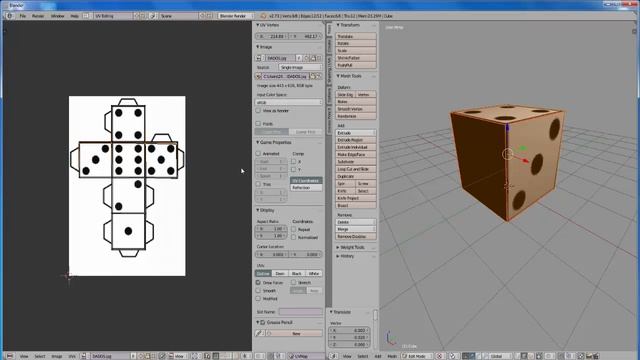Click the Scale tool button
Viewport: 640px width, 360px height.
[356, 51]
